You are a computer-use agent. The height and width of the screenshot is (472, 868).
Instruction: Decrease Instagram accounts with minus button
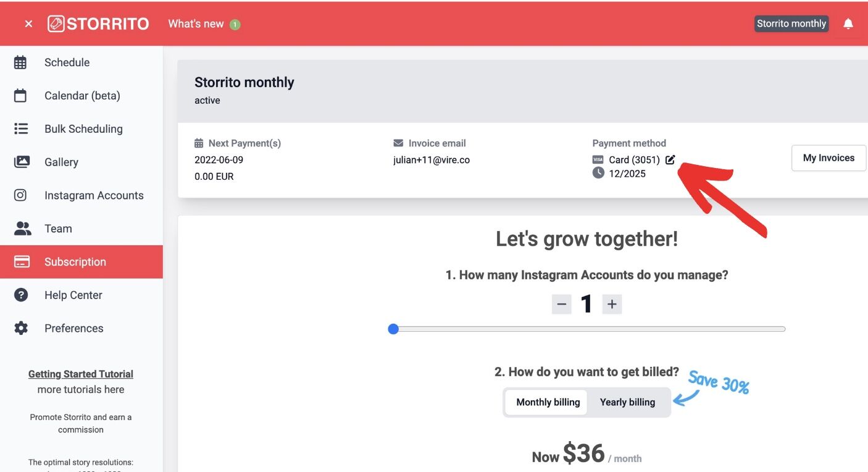[x=561, y=304]
